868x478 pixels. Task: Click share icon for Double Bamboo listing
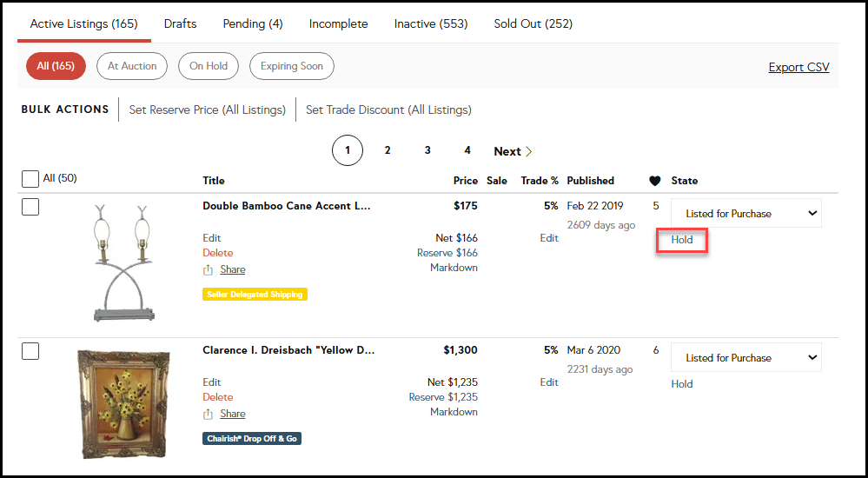tap(209, 269)
